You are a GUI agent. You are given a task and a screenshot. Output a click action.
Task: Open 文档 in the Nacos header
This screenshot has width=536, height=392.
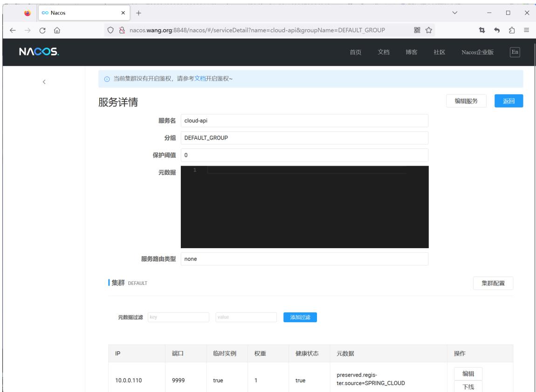click(x=384, y=52)
